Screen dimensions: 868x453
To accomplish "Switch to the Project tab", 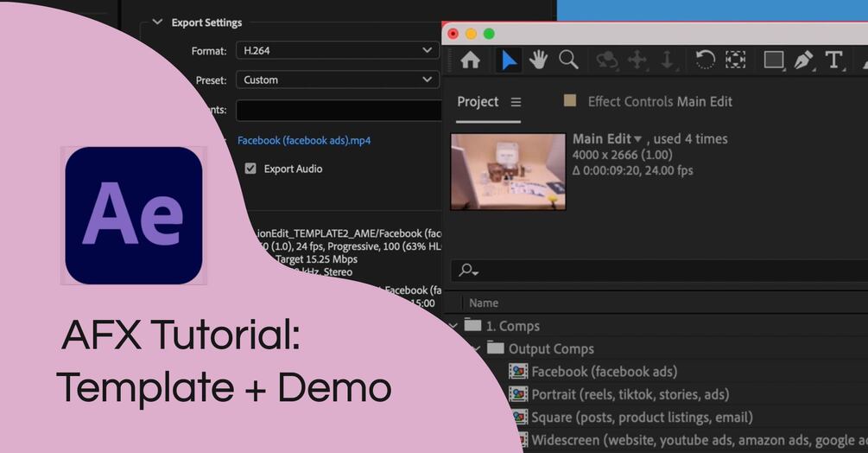I will click(478, 102).
